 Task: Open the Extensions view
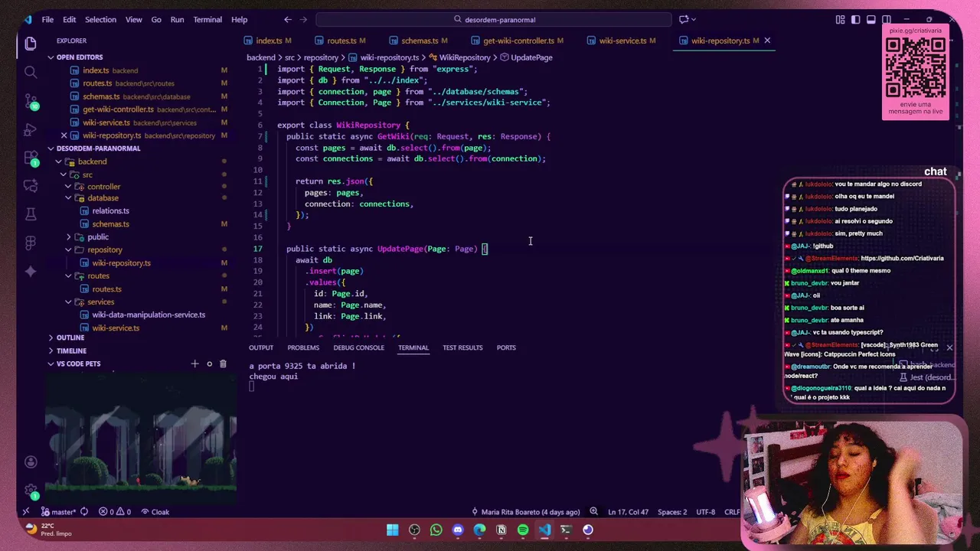pyautogui.click(x=31, y=157)
